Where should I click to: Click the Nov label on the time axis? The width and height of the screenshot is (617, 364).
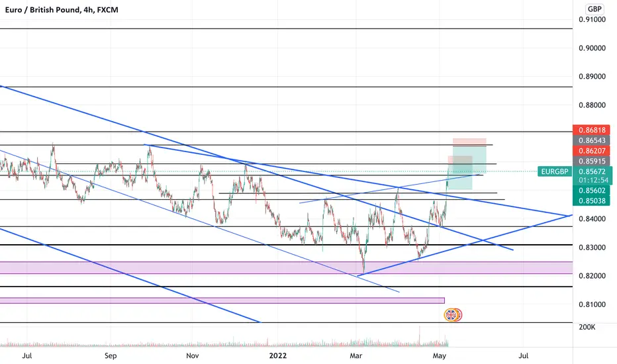(x=193, y=356)
